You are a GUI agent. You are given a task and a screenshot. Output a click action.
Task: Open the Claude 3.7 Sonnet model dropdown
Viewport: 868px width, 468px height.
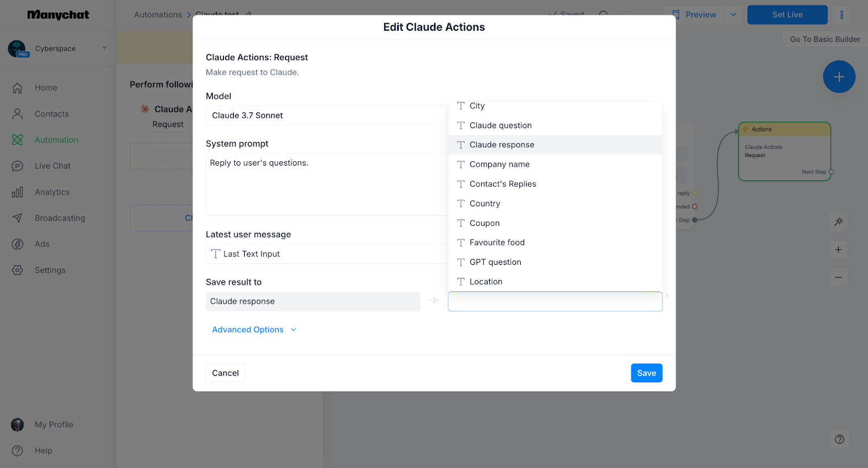(x=325, y=116)
